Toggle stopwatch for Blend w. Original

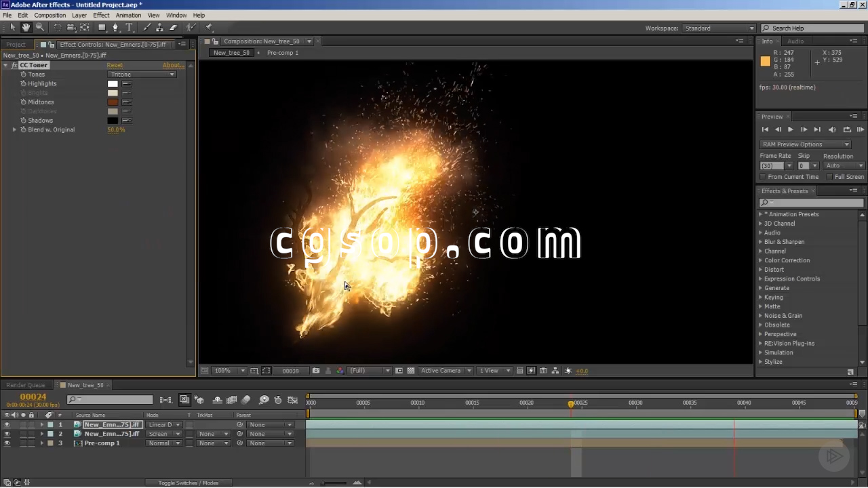(x=23, y=129)
